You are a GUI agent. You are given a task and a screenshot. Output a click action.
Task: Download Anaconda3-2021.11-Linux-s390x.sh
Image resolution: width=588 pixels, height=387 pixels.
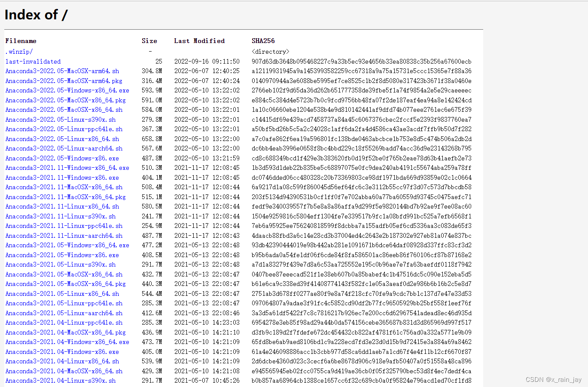pyautogui.click(x=61, y=216)
